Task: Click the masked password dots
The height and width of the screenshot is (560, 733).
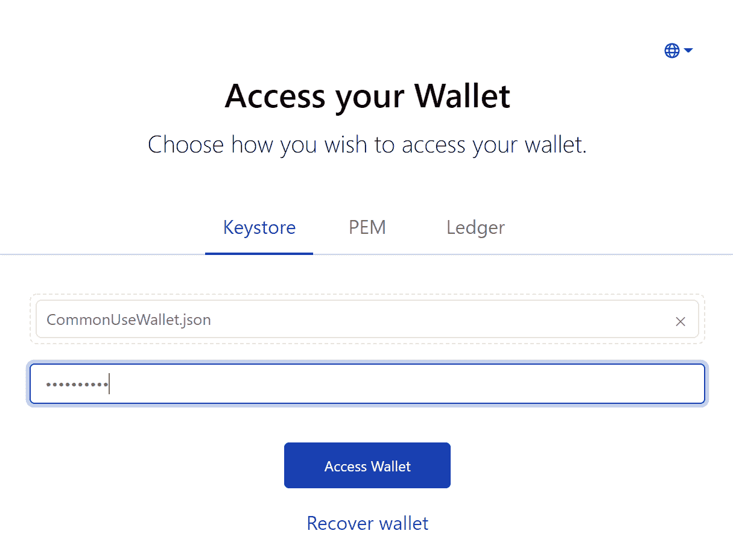Action: pos(77,384)
